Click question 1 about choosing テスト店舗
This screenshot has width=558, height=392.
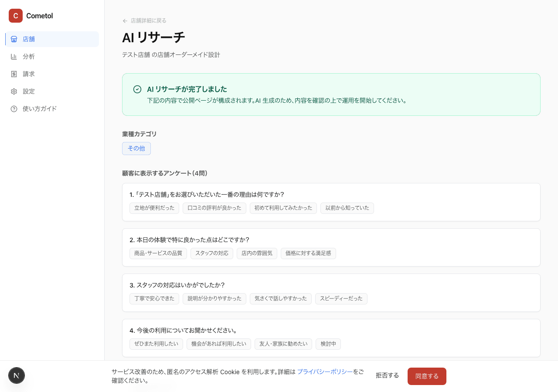(207, 194)
